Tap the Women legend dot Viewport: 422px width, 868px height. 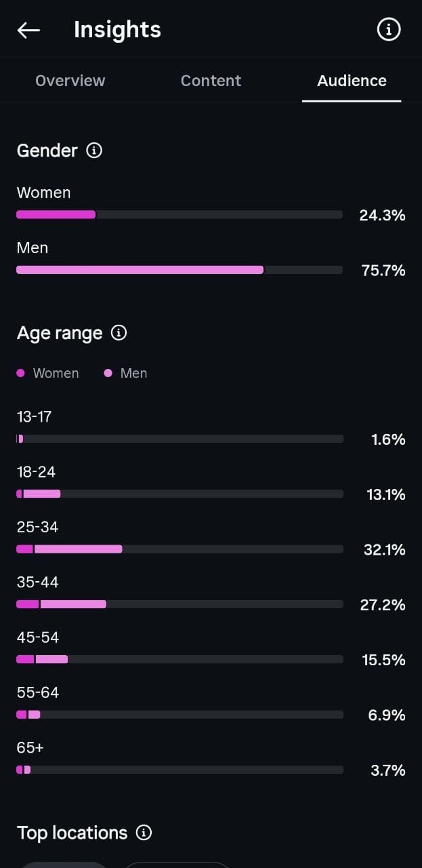tap(20, 373)
